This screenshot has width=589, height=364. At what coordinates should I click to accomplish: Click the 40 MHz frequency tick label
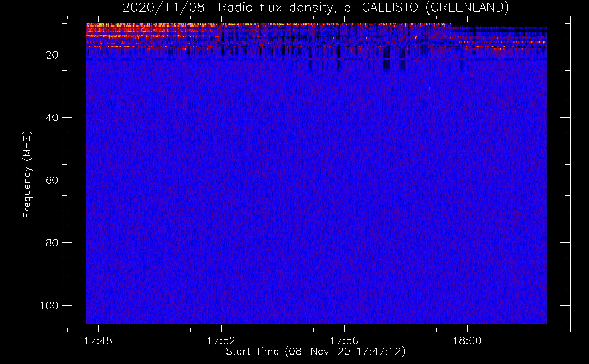pyautogui.click(x=52, y=118)
